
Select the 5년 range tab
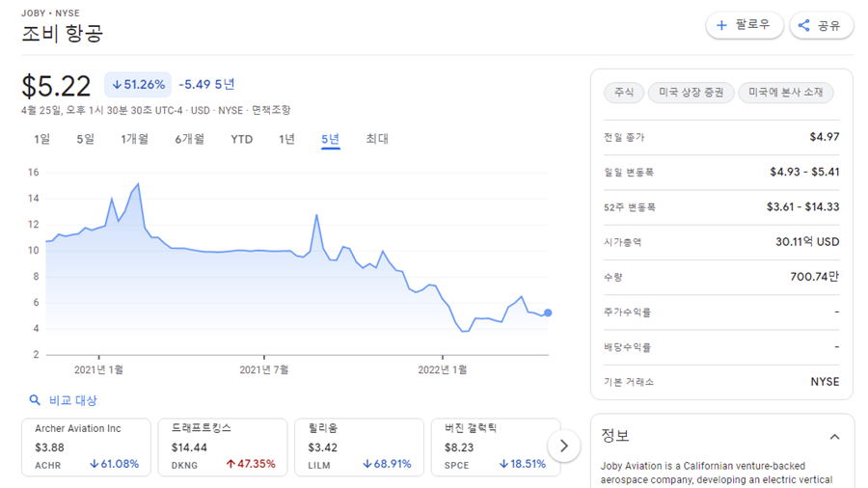pyautogui.click(x=331, y=140)
